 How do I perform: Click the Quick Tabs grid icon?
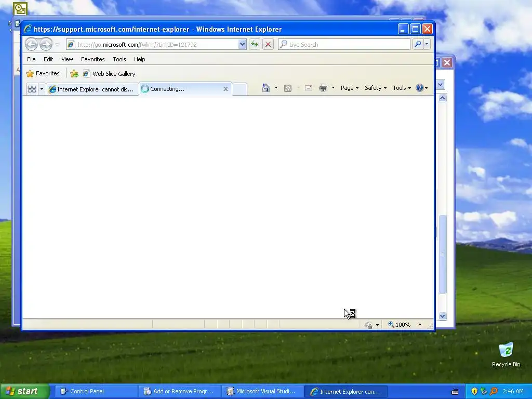[x=32, y=89]
